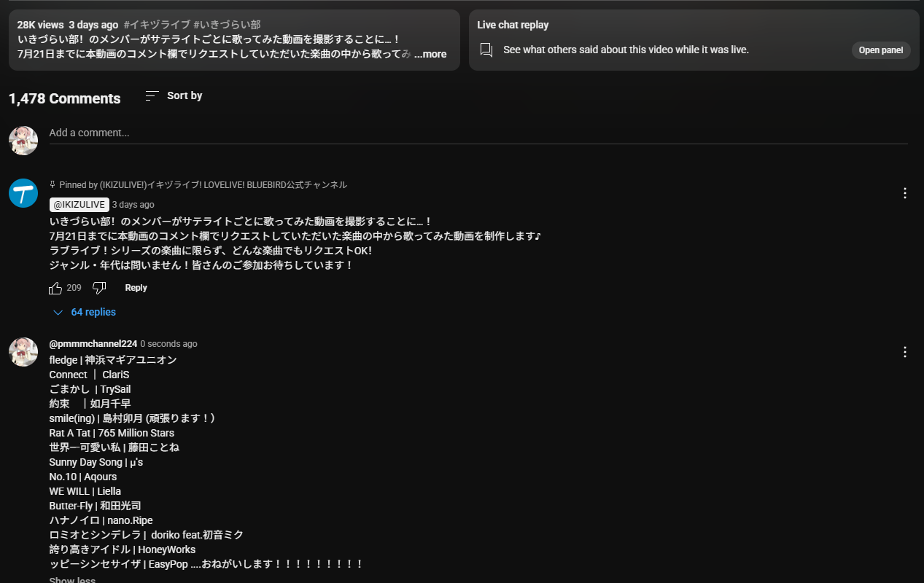Open the #イキヅライブ hashtag link
Screen dimensions: 924x583
[157, 25]
